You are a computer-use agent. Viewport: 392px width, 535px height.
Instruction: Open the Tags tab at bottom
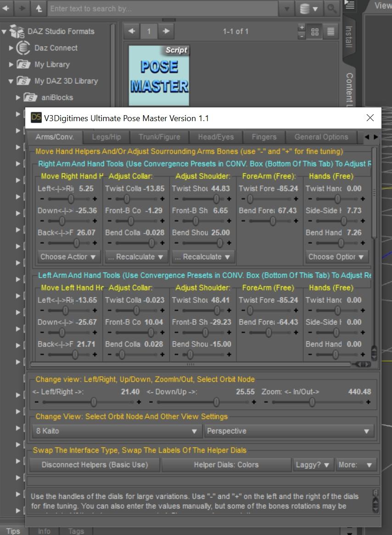(76, 531)
